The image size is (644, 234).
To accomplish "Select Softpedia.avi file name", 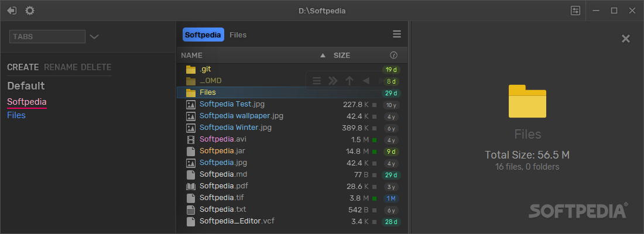I will (223, 139).
